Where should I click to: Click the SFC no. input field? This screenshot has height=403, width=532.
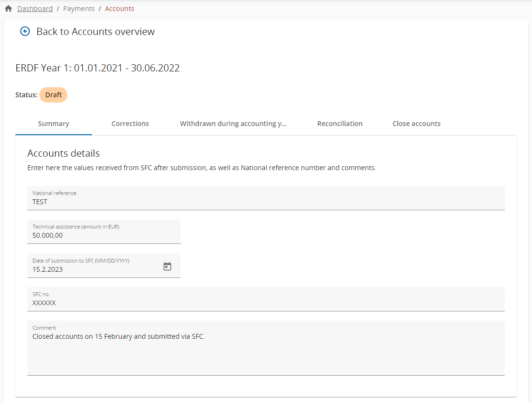coord(266,303)
